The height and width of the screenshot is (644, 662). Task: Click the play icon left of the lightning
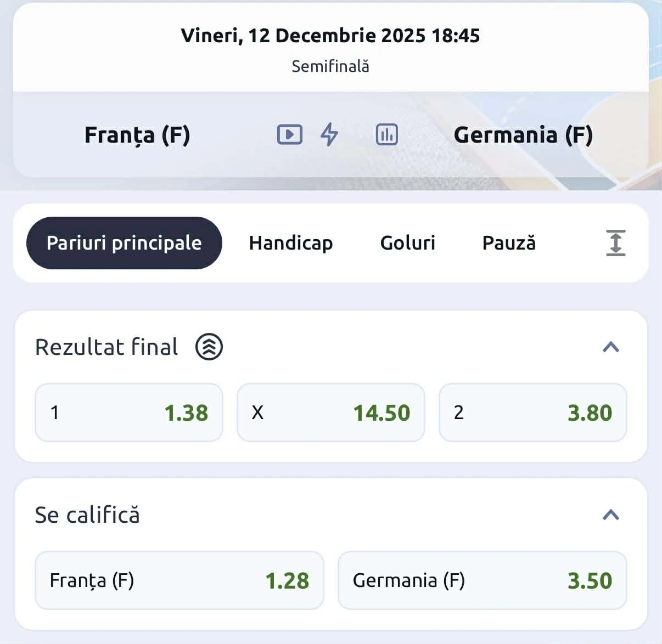(290, 134)
